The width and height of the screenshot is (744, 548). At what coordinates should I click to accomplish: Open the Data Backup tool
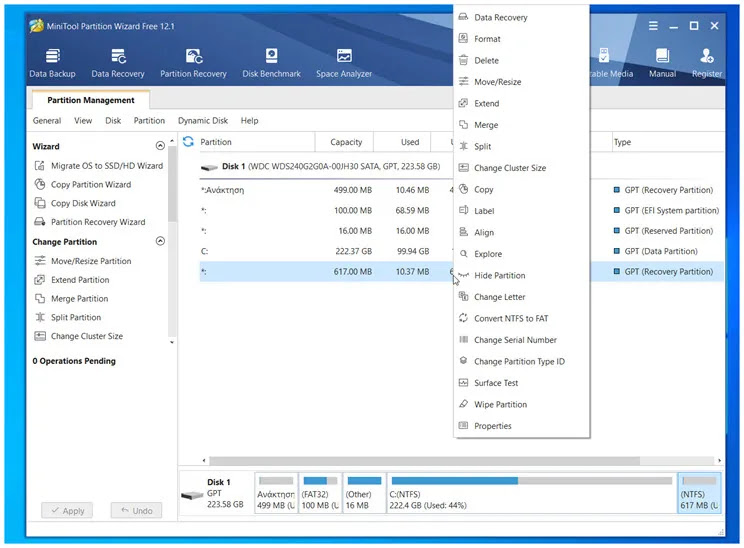coord(52,63)
